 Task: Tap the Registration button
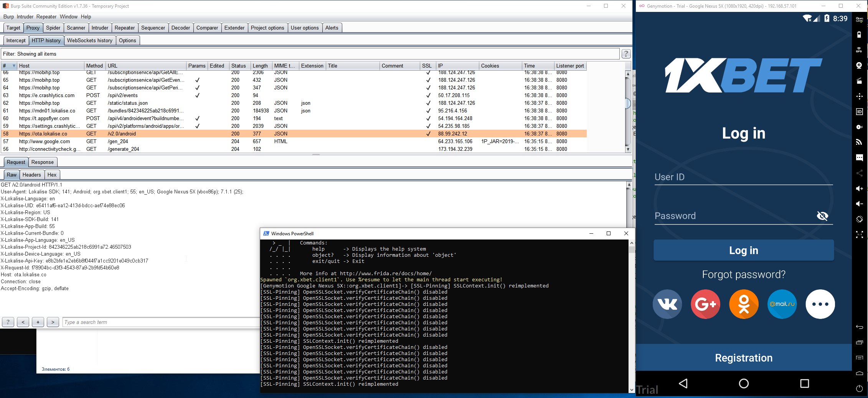[x=744, y=358]
